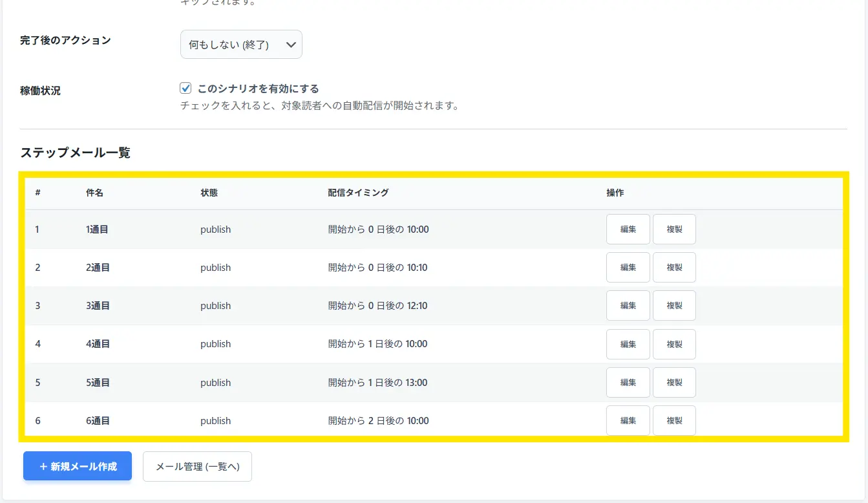Screen dimensions: 868x503
Task: Edit the 2通目 step mail
Action: [628, 268]
